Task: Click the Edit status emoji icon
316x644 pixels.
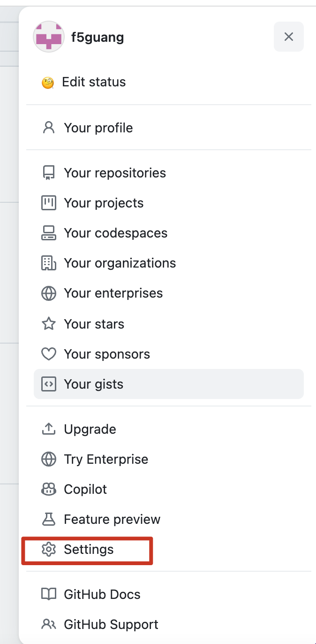Action: click(48, 83)
